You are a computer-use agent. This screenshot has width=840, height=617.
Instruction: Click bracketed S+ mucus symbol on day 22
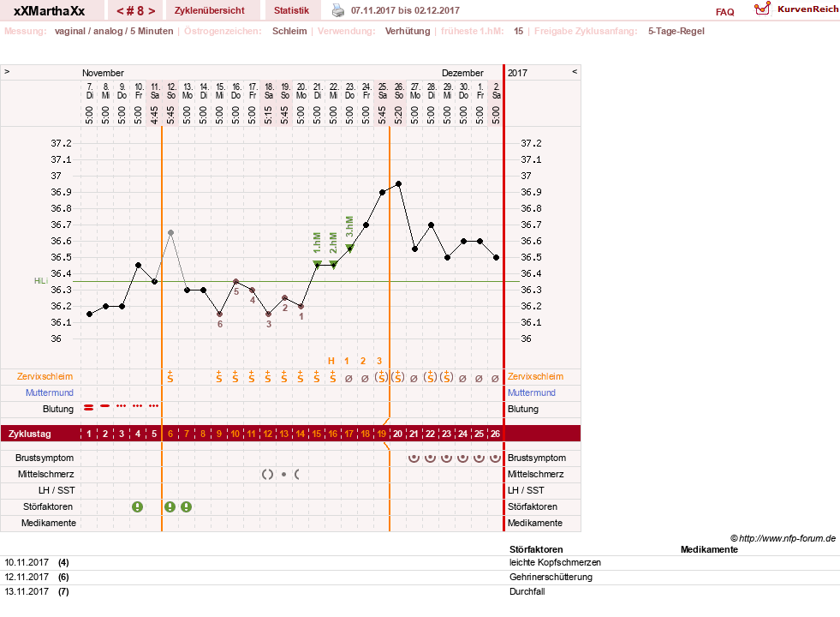coord(430,377)
